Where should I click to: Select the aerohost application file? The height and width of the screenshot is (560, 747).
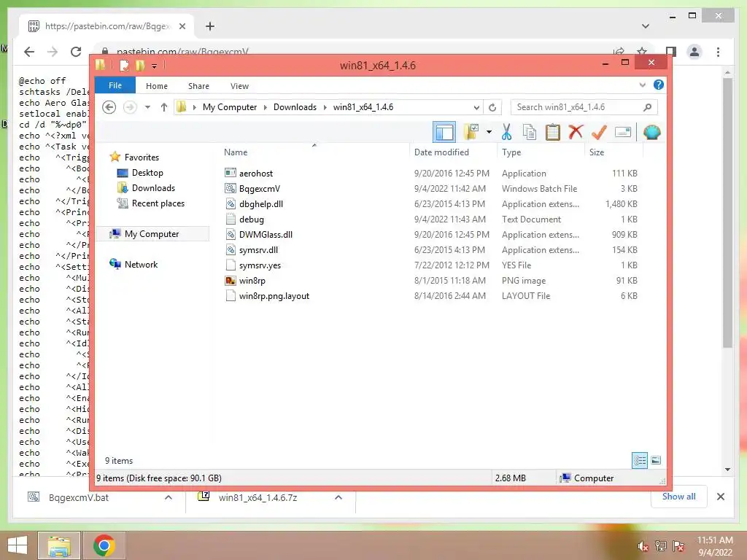pyautogui.click(x=256, y=174)
